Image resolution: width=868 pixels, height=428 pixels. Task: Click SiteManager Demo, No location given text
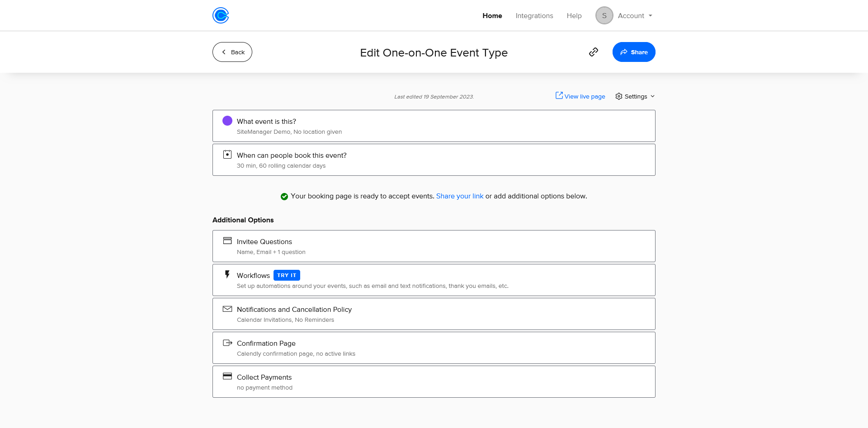point(289,132)
